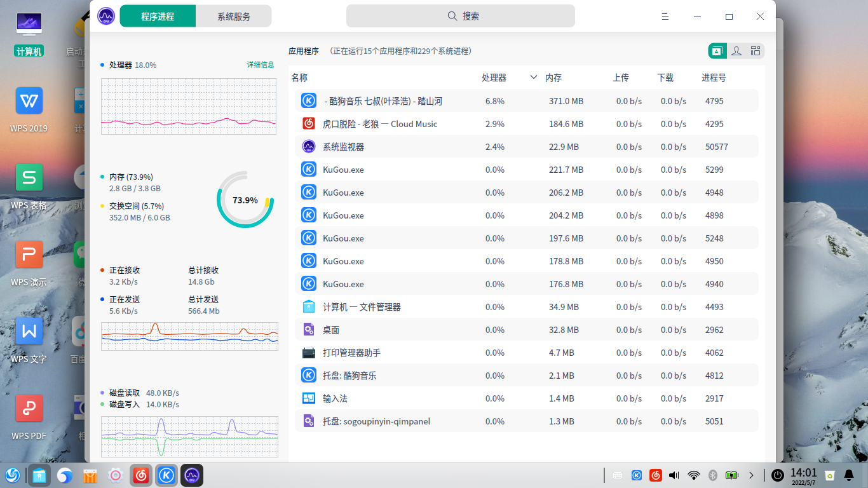Open NetEase Cloud Music from system tray

coord(656,475)
